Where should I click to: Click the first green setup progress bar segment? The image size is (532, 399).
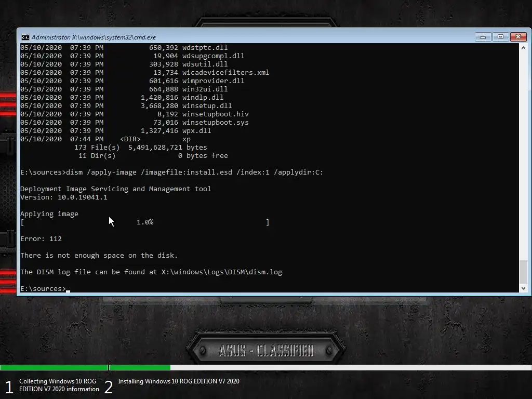[x=54, y=367]
